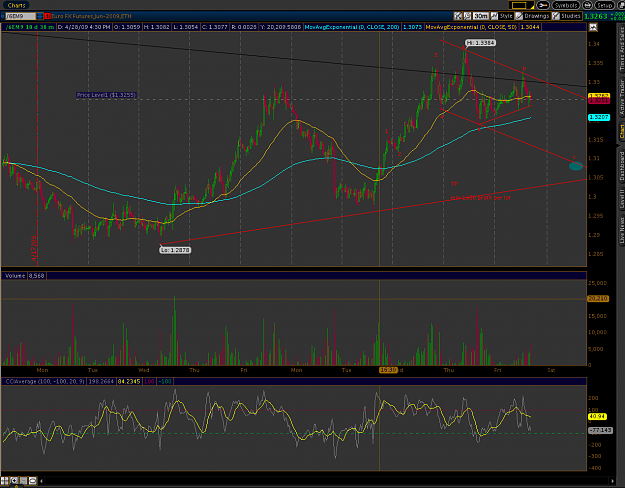Click the wrench tools icon in top bar

542,6
